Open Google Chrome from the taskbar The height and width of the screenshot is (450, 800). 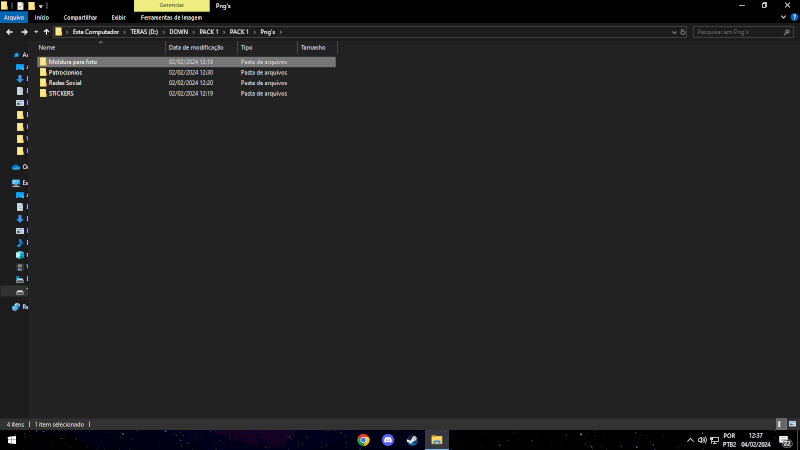point(363,440)
